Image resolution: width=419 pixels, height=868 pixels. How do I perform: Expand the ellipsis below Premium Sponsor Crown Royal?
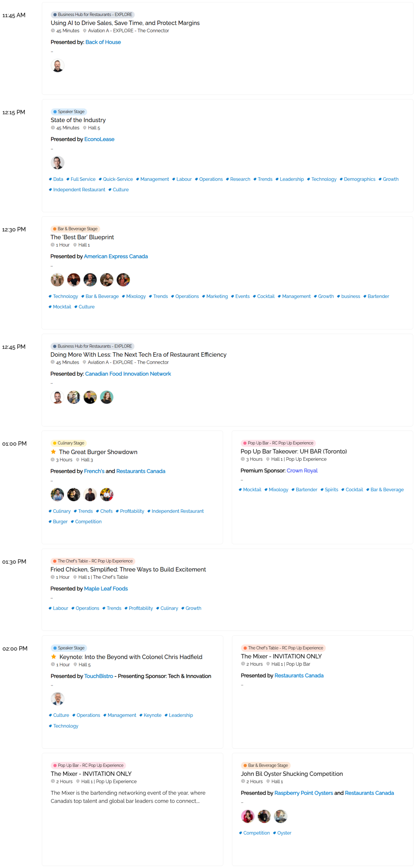pos(242,480)
